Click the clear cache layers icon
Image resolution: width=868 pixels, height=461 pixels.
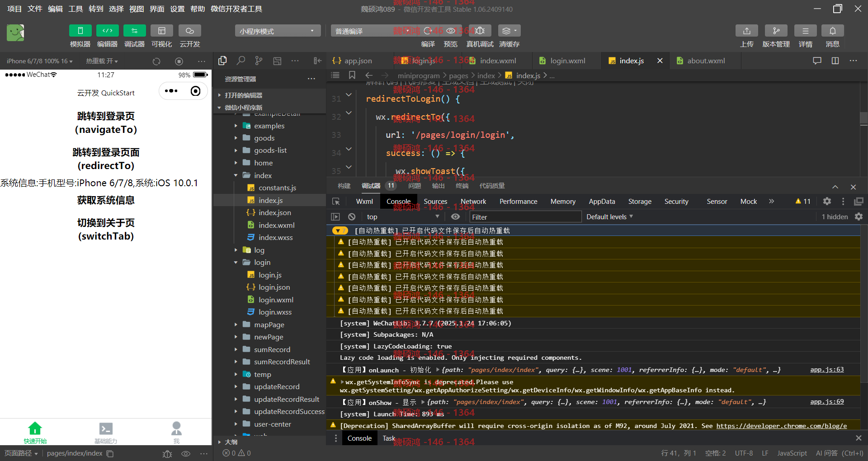509,31
